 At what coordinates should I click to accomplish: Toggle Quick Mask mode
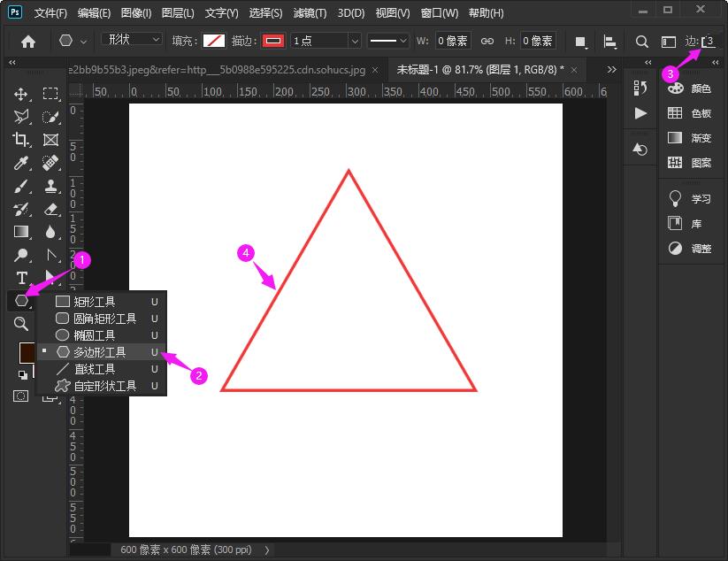click(x=20, y=396)
